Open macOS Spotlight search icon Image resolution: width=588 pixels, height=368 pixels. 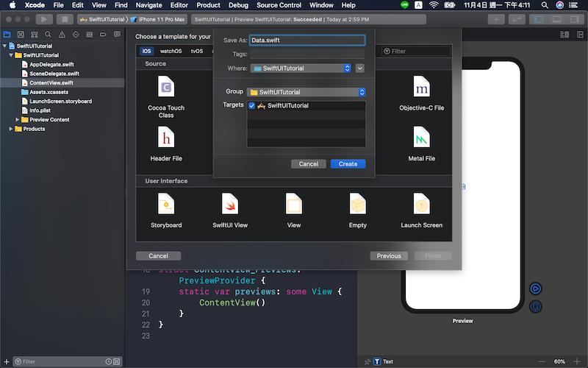click(x=545, y=5)
